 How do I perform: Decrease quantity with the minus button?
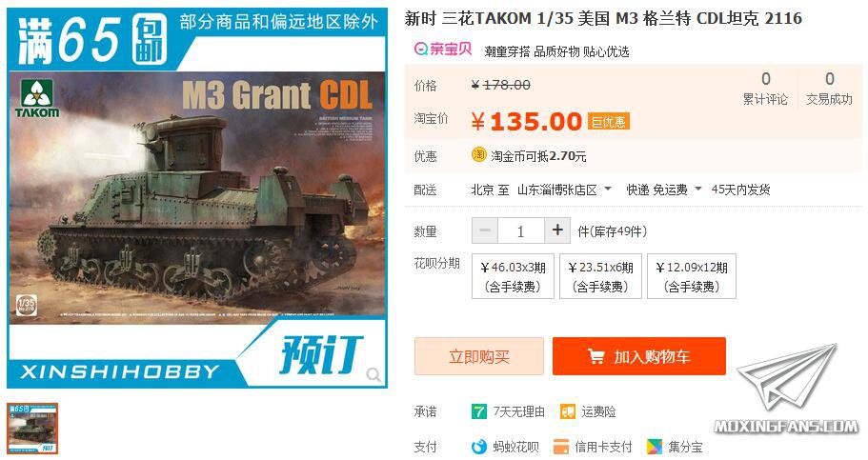point(485,230)
